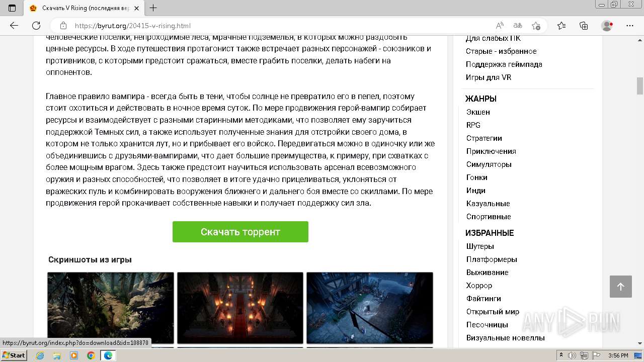Screen dimensions: 644x362
Task: Open a new tab with plus button
Action: pyautogui.click(x=153, y=8)
